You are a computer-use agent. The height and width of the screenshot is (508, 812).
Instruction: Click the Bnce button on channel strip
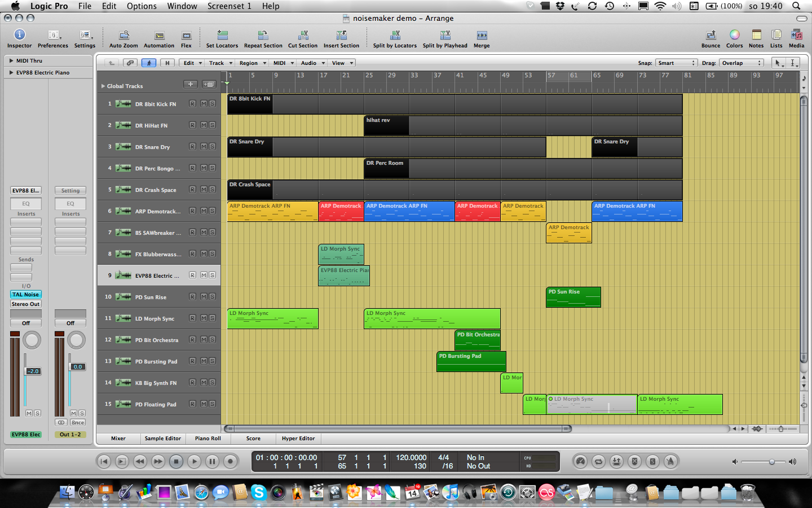[x=78, y=423]
